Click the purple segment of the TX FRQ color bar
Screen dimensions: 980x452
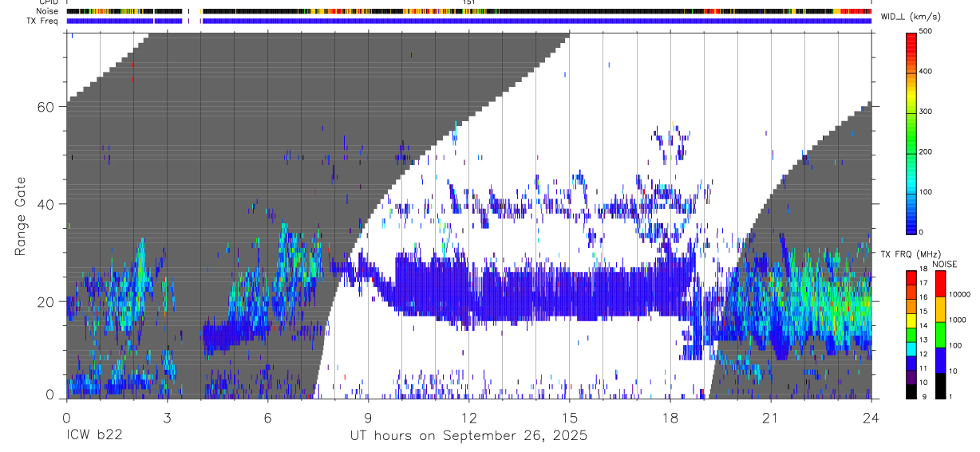point(911,377)
